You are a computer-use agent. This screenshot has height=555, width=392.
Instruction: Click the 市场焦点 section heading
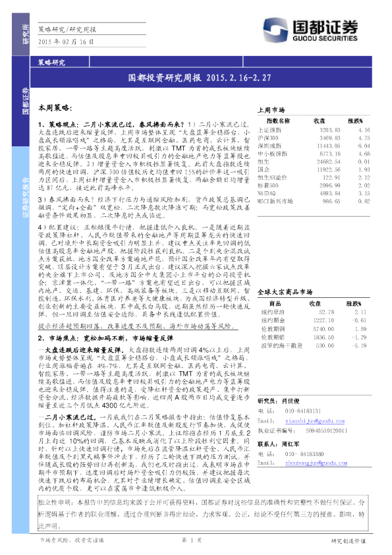(x=105, y=338)
